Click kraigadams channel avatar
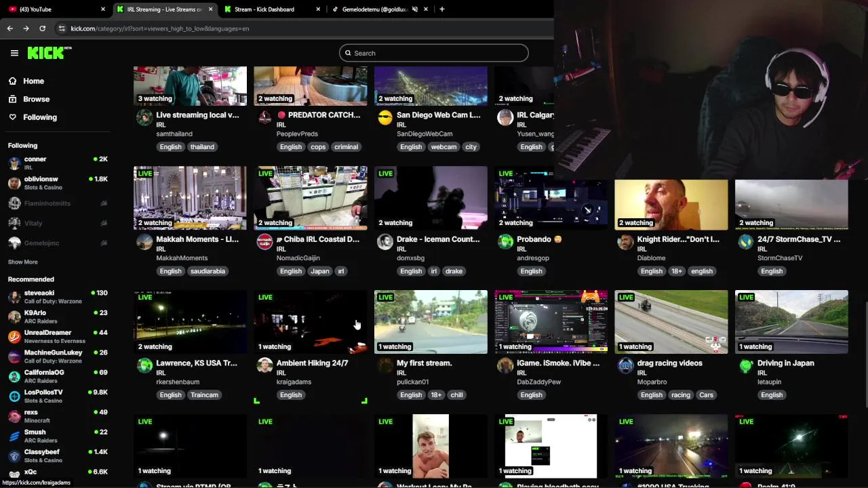Screen dimensions: 868x488 (264, 366)
